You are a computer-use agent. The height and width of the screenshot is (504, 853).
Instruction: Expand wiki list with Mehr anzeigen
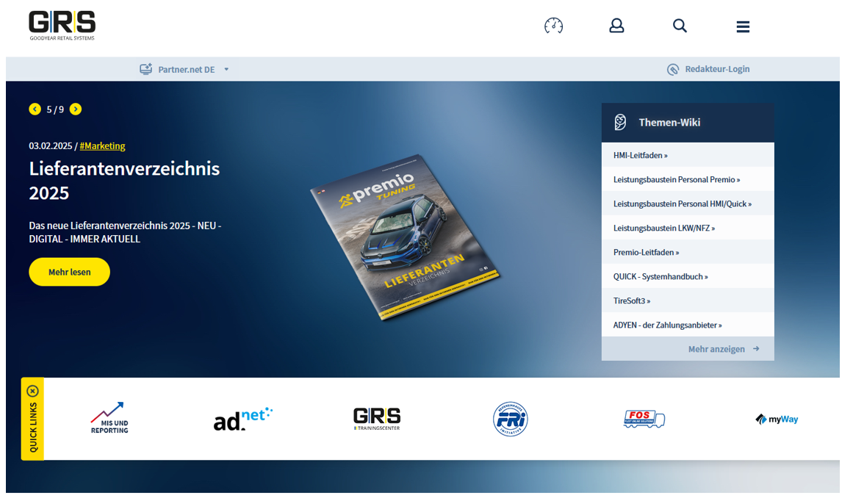coord(723,349)
